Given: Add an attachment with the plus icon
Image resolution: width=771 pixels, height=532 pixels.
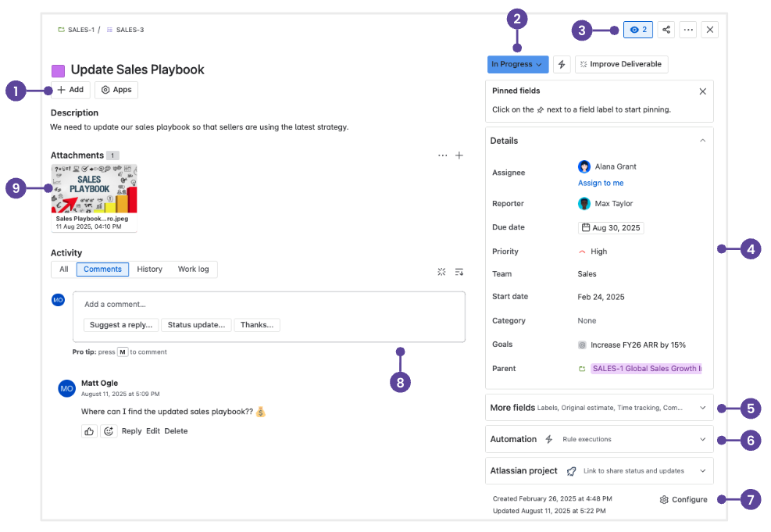Looking at the screenshot, I should 459,155.
